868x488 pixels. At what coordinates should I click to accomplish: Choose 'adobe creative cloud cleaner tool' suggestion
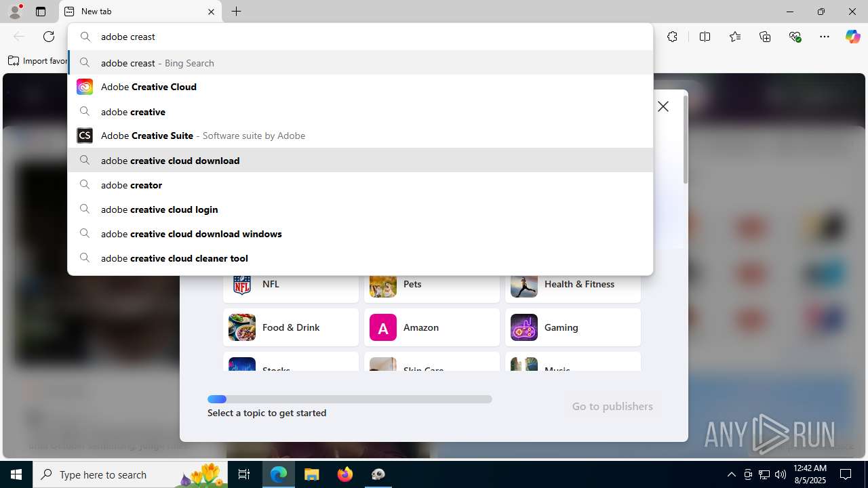[x=360, y=258]
